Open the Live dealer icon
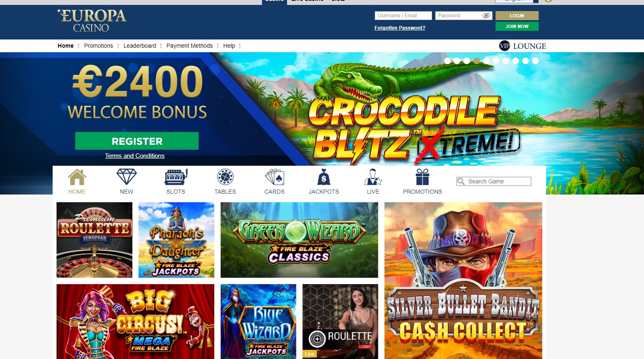 373,177
